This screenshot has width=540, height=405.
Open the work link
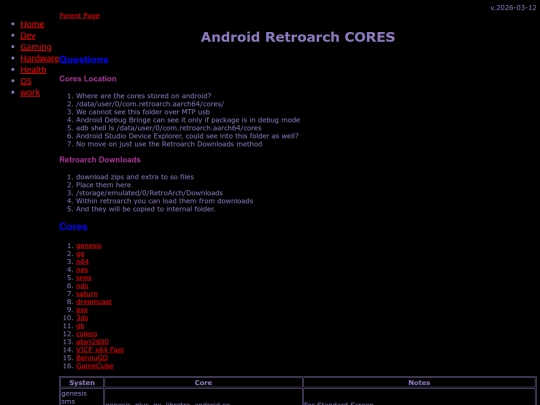pyautogui.click(x=30, y=93)
